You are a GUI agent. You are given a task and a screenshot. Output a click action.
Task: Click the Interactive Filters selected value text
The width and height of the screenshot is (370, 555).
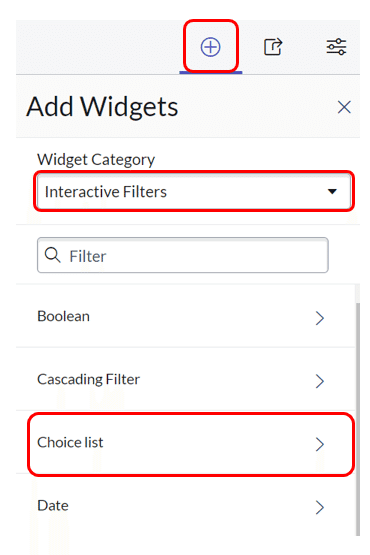[106, 192]
